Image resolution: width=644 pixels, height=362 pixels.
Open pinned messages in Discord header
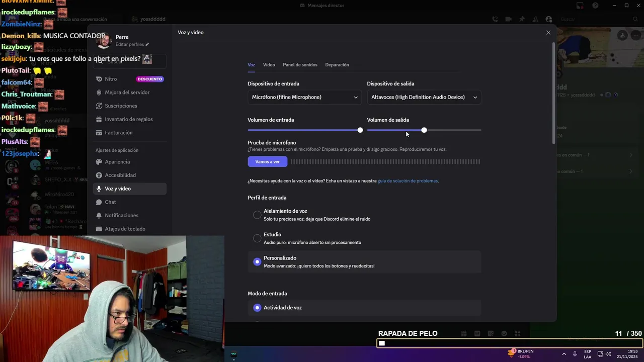(x=522, y=19)
